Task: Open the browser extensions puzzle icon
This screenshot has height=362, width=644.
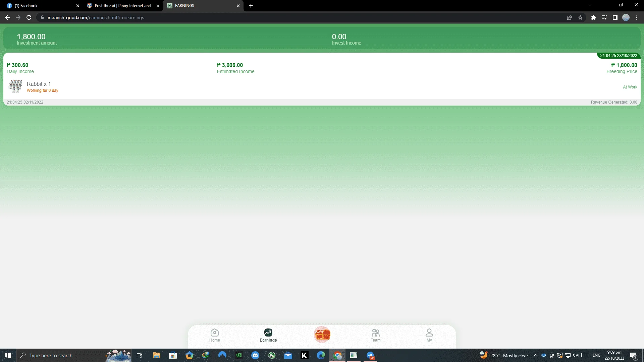Action: coord(594,17)
